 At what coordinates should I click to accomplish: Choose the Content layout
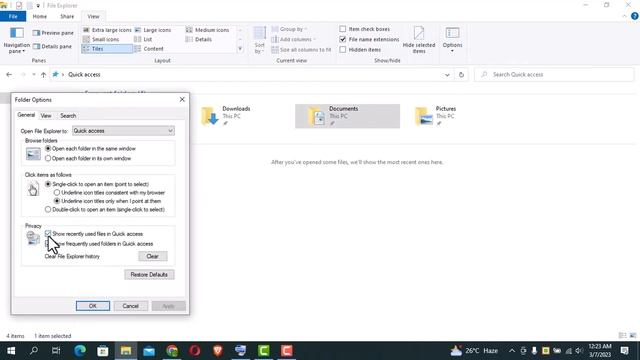149,49
